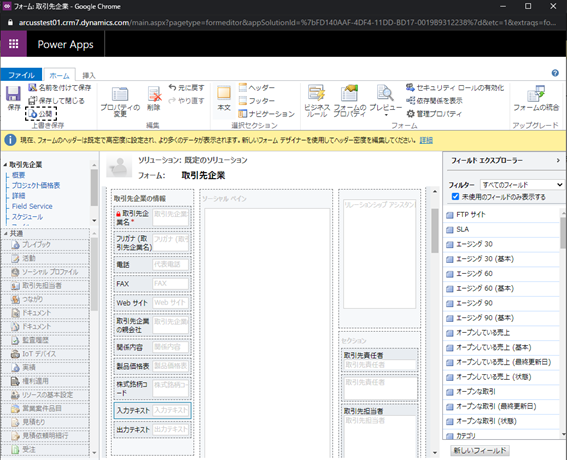This screenshot has height=460, width=567.
Task: Select スケジュール in navigation tree
Action: pos(27,217)
